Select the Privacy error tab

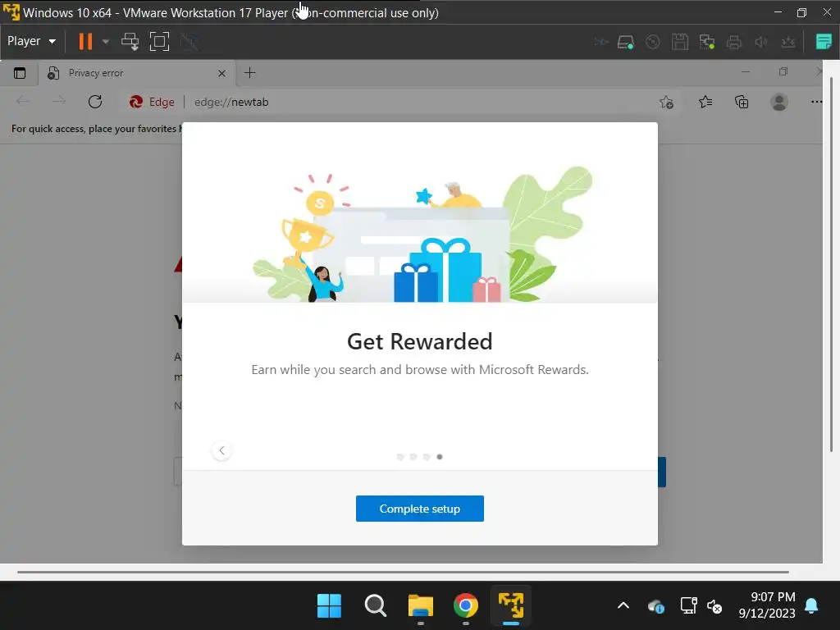pyautogui.click(x=137, y=73)
